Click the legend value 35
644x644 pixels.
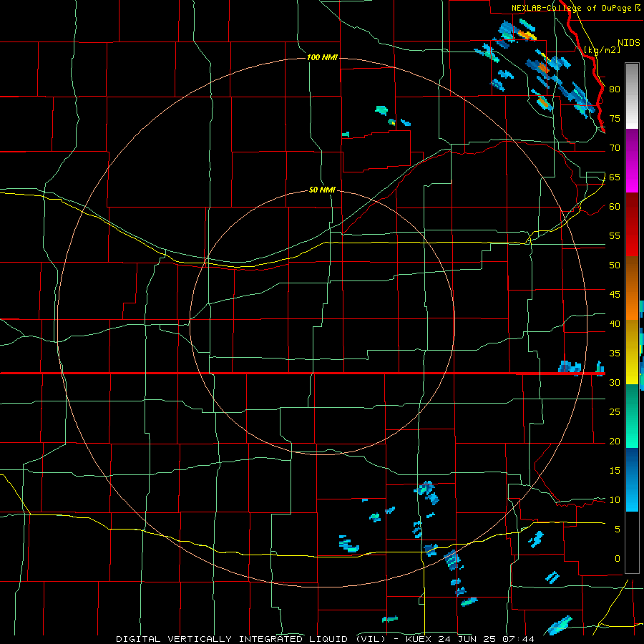point(615,353)
